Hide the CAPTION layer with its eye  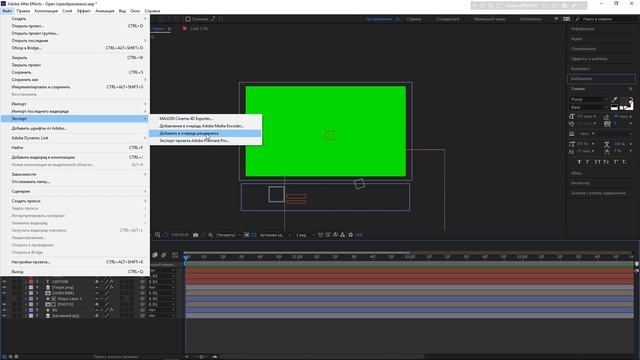[4, 282]
